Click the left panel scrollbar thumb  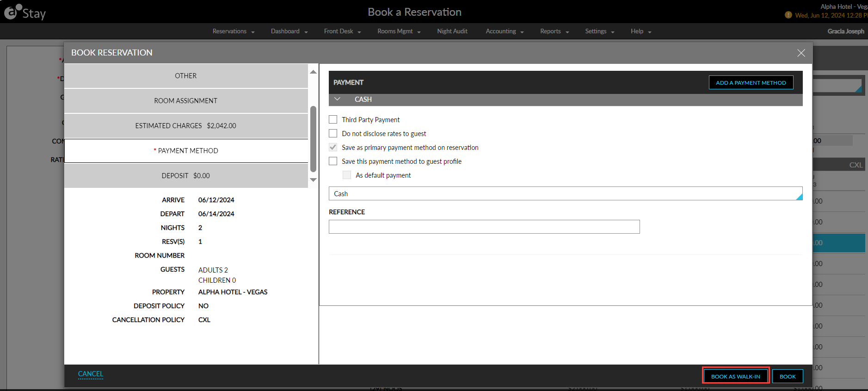(313, 139)
